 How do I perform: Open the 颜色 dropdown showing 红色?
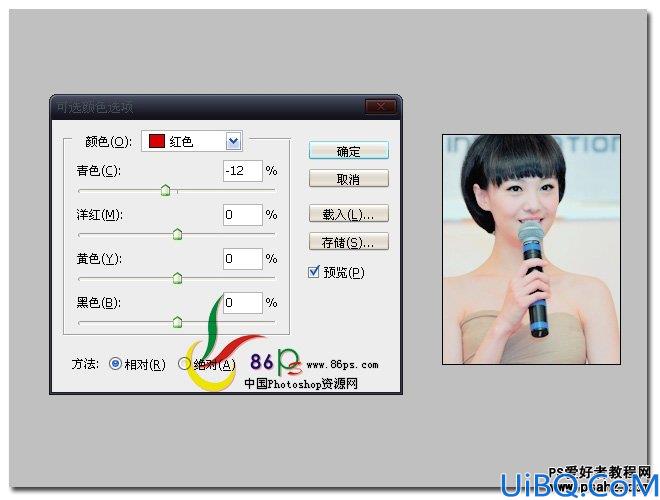click(192, 141)
